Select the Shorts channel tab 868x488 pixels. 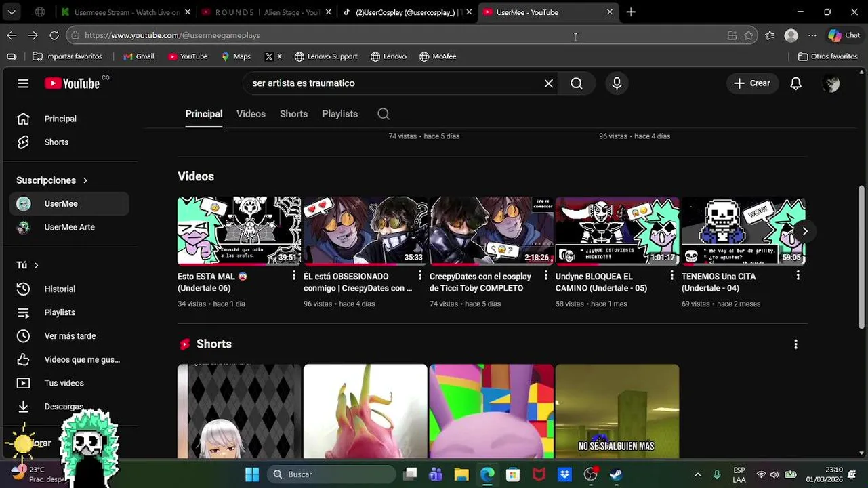click(293, 114)
